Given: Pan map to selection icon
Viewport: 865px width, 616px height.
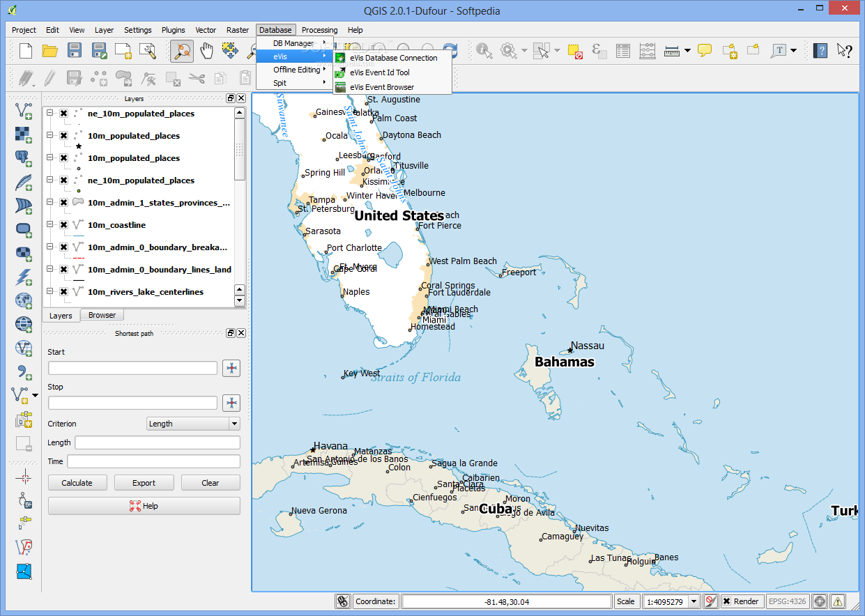Looking at the screenshot, I should pos(229,50).
